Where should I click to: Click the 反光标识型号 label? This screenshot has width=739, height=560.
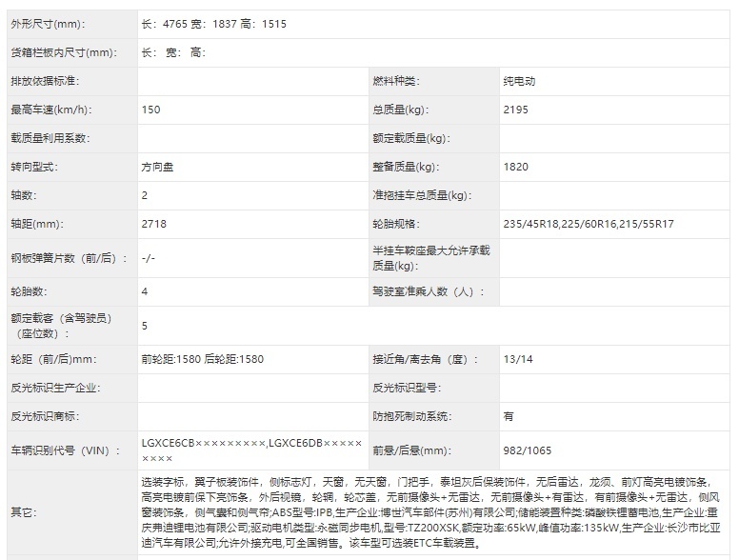click(407, 388)
